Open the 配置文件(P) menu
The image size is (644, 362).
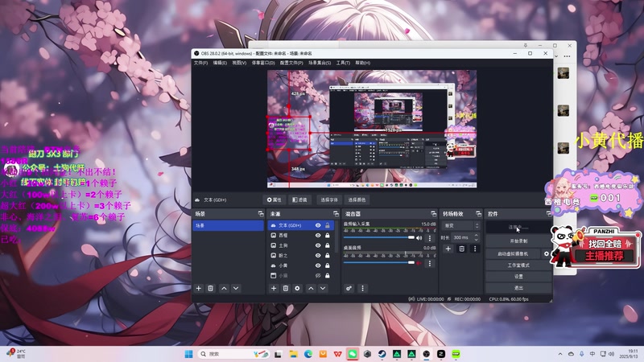291,63
